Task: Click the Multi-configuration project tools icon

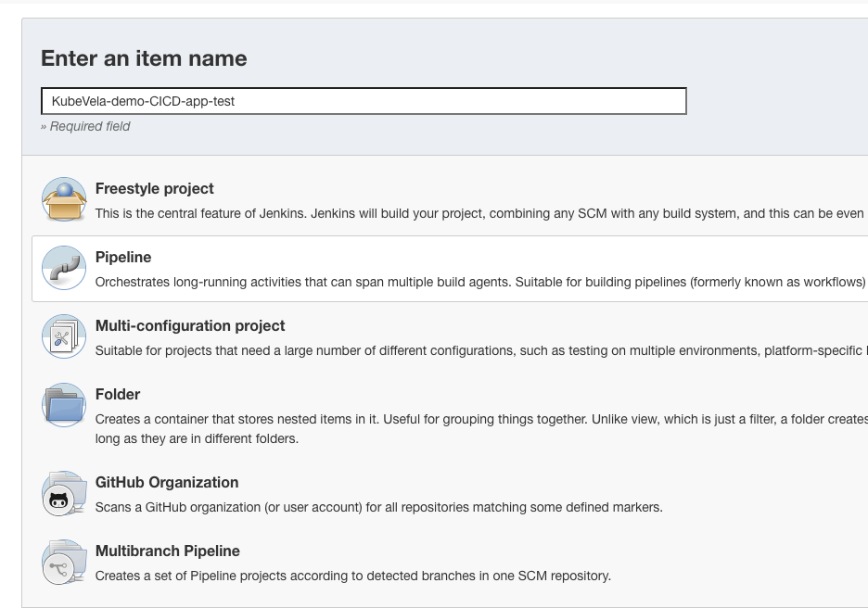Action: coord(64,336)
